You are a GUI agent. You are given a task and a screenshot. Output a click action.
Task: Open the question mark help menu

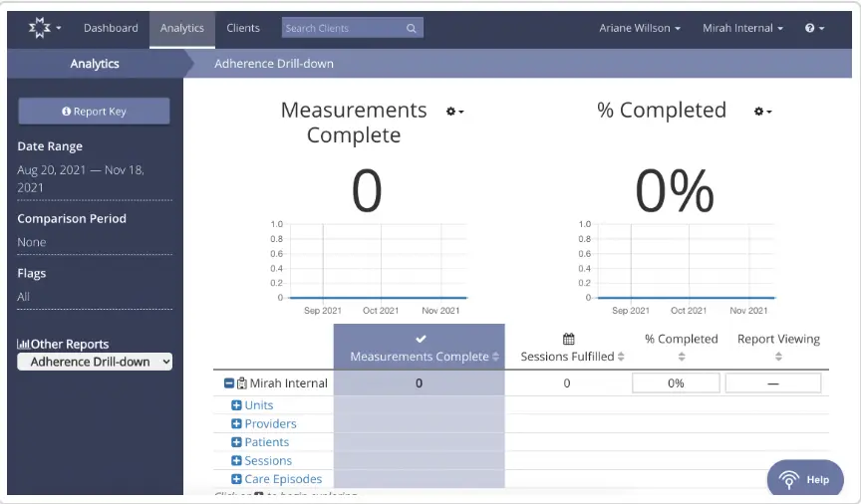point(815,28)
